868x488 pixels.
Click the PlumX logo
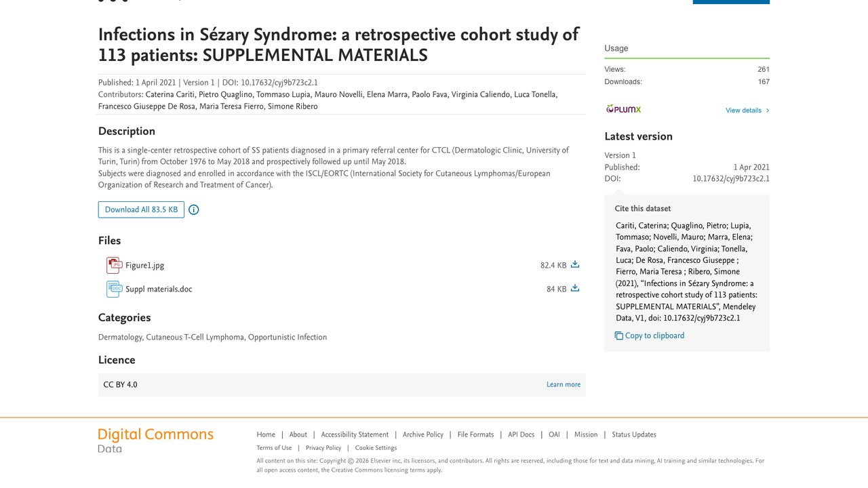pyautogui.click(x=623, y=109)
